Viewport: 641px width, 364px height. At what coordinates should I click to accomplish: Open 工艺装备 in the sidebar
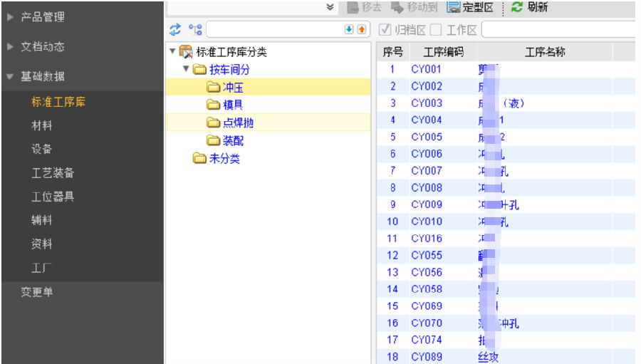(53, 172)
